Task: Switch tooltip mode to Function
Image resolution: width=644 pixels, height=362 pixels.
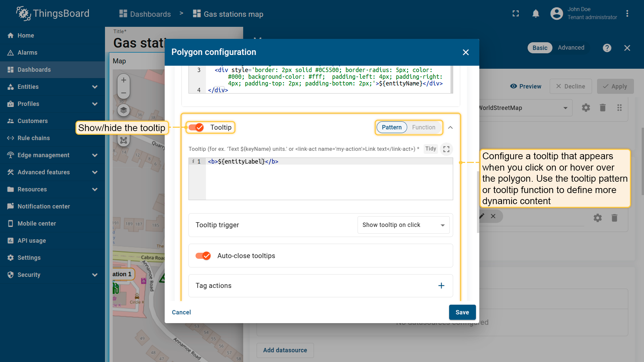Action: tap(423, 127)
